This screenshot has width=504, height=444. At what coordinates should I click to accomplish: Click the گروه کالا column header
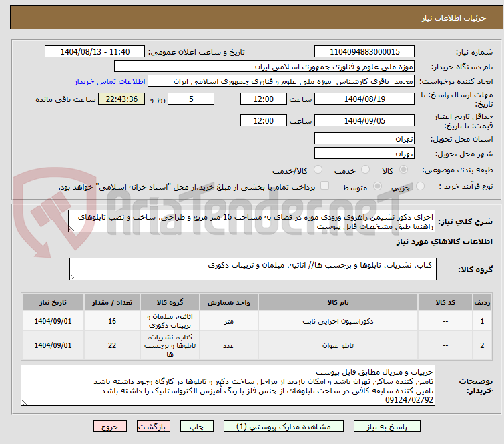(170, 302)
